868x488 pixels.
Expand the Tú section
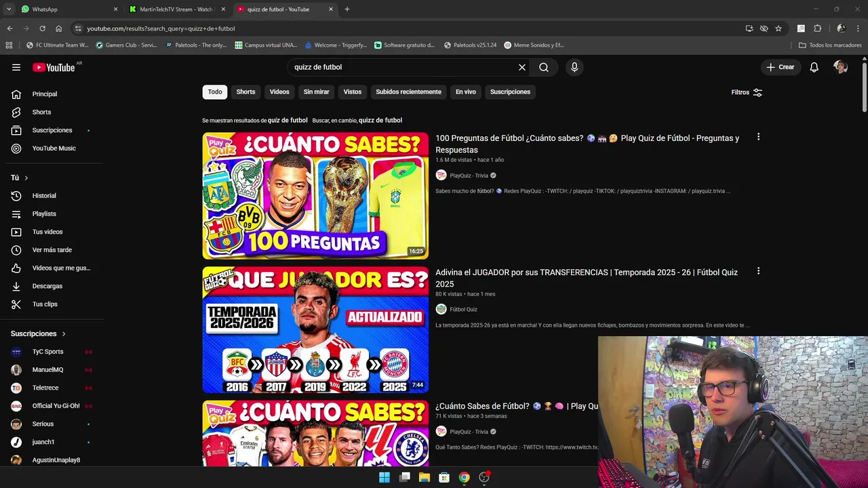20,178
